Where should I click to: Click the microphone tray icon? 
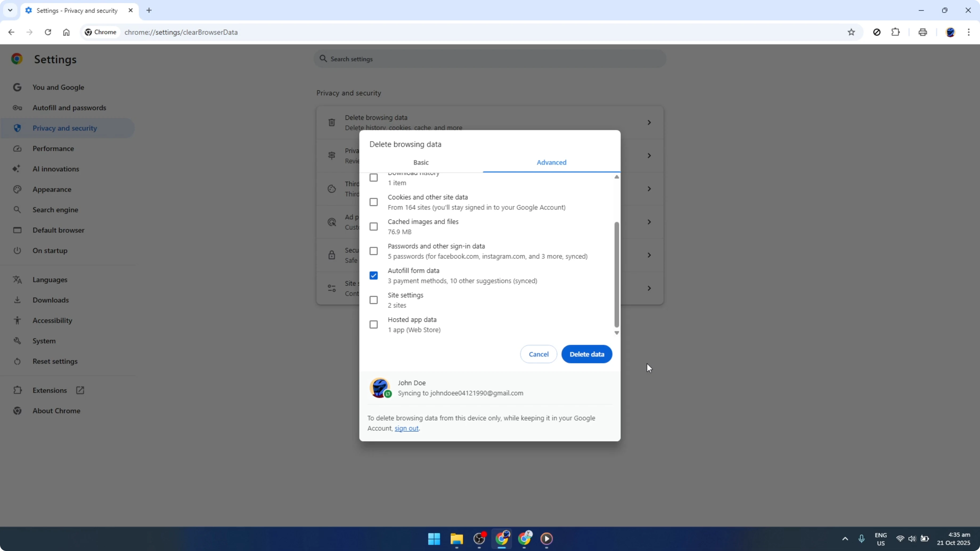pyautogui.click(x=862, y=539)
